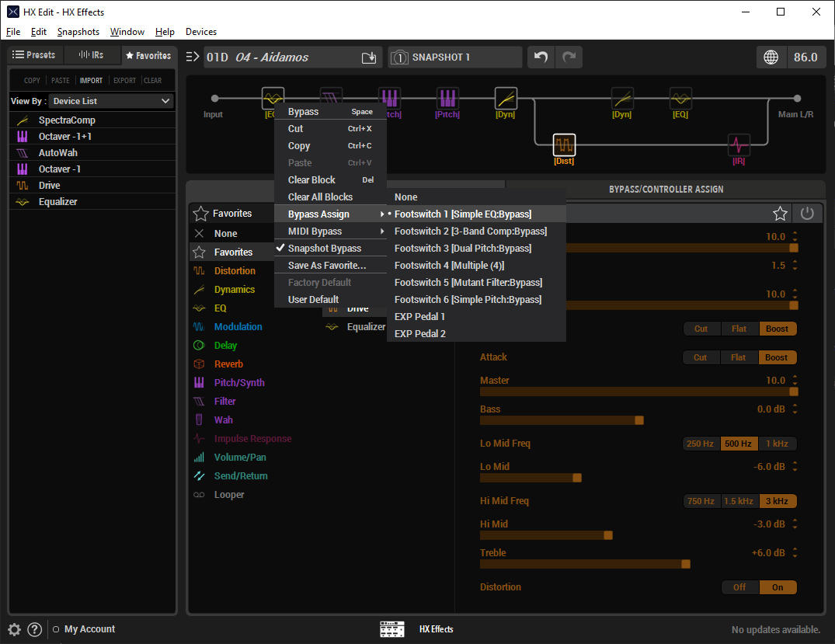The width and height of the screenshot is (835, 644).
Task: Adjust the Hi Mid -3.0 dB stepper
Action: (795, 524)
